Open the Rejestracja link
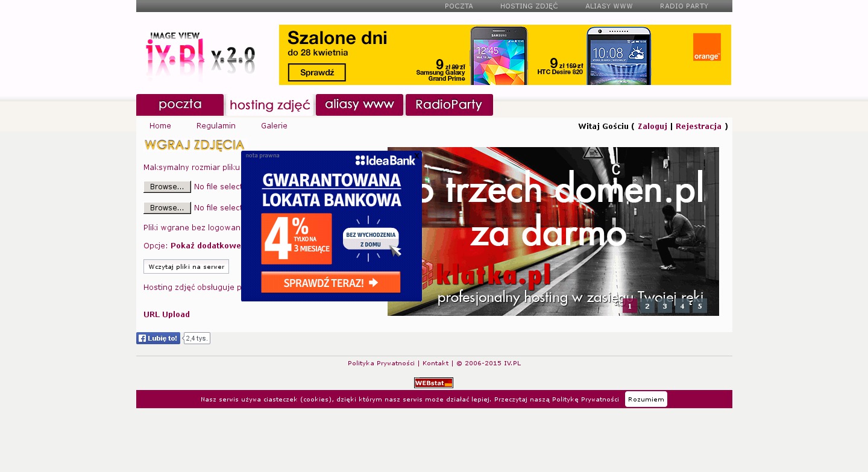Screen dimensions: 868x472 click(x=698, y=127)
